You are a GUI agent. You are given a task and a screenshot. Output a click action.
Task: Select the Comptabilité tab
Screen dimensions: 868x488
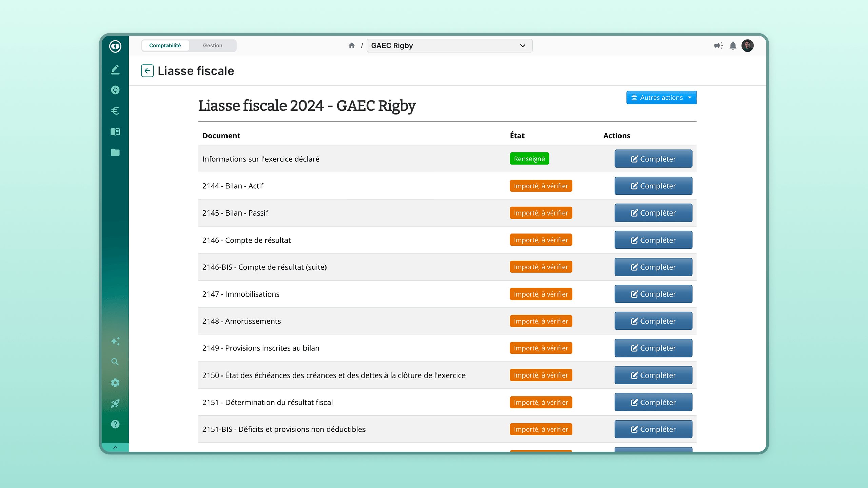[165, 46]
